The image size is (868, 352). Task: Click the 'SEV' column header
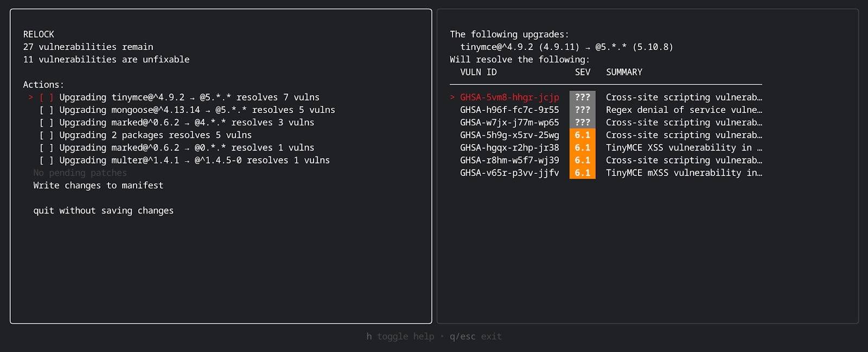[583, 72]
